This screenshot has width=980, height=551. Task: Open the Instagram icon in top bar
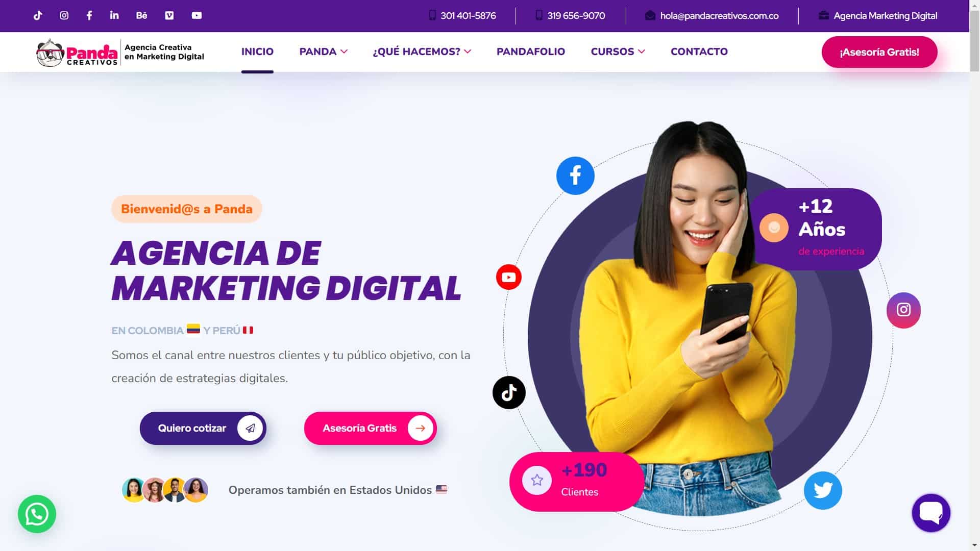64,16
